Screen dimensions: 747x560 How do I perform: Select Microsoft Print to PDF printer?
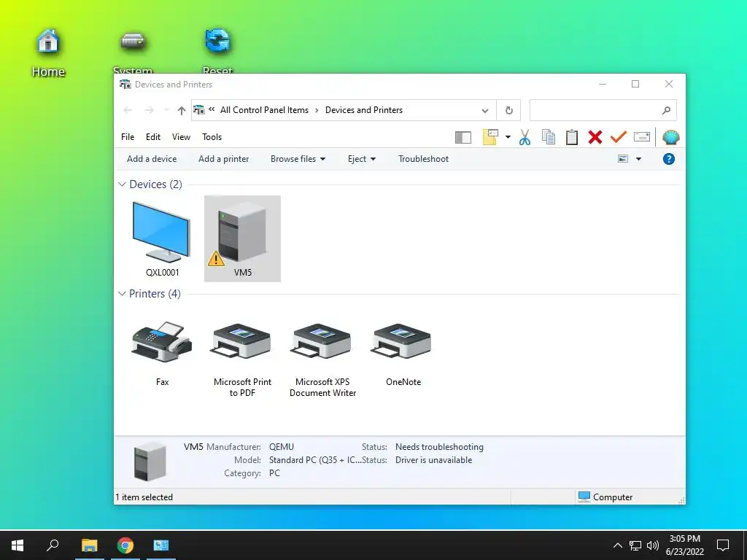[242, 359]
